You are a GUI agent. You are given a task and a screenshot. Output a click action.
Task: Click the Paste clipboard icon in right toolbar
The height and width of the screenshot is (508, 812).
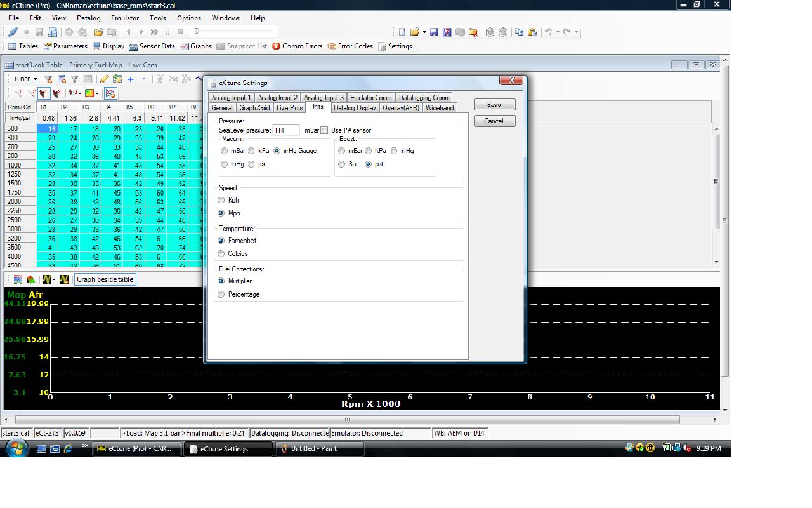click(x=533, y=32)
